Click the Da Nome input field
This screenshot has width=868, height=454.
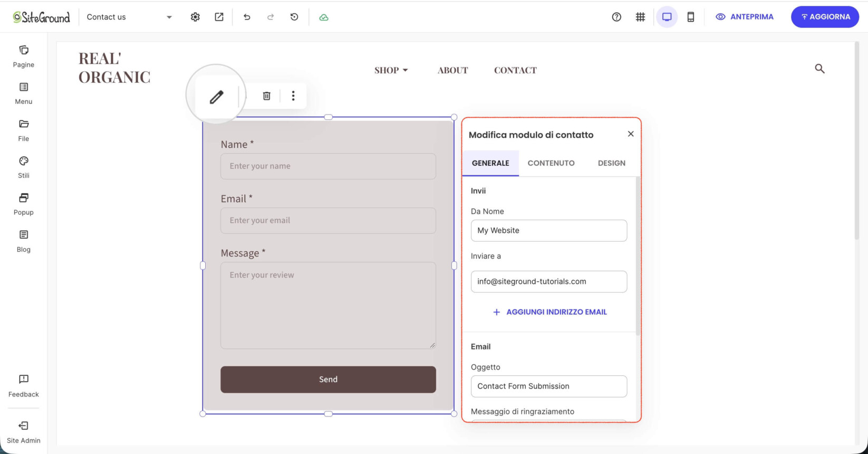point(549,231)
